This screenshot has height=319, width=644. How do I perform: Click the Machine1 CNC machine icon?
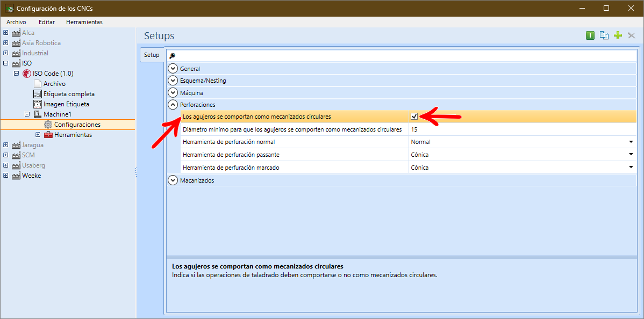[x=38, y=114]
